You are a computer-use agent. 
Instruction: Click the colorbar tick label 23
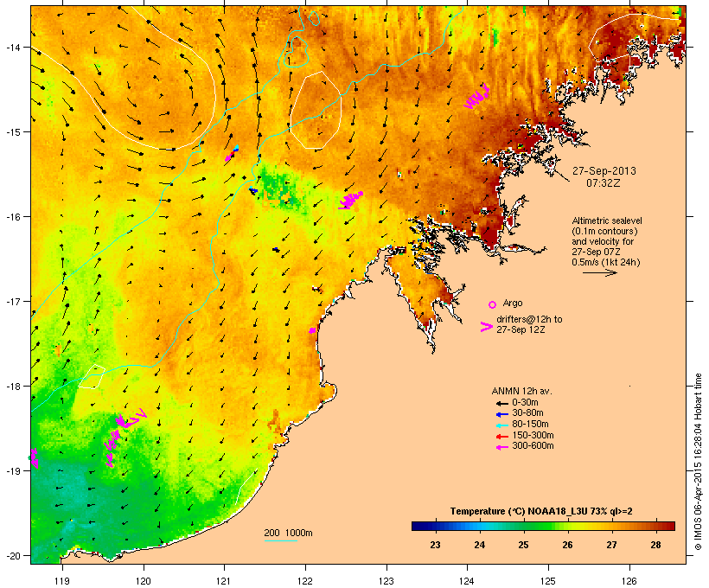click(435, 545)
